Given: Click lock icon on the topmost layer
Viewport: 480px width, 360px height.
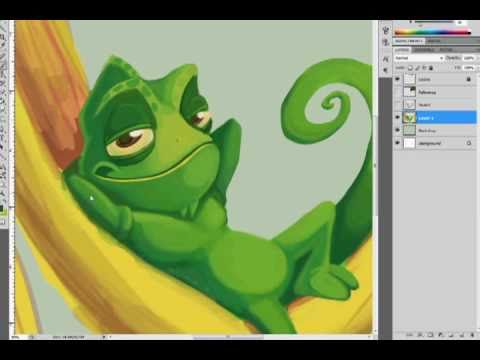Looking at the screenshot, I should click(469, 79).
